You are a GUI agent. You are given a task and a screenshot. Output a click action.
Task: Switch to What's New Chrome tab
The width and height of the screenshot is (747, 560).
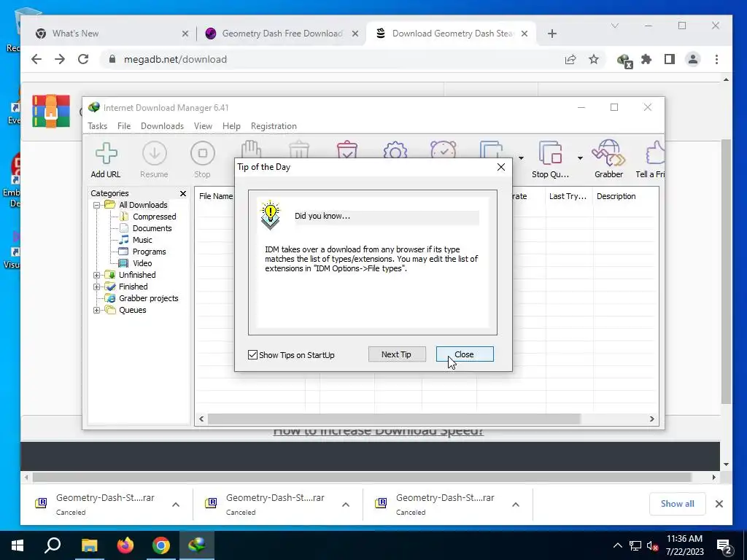pyautogui.click(x=111, y=34)
